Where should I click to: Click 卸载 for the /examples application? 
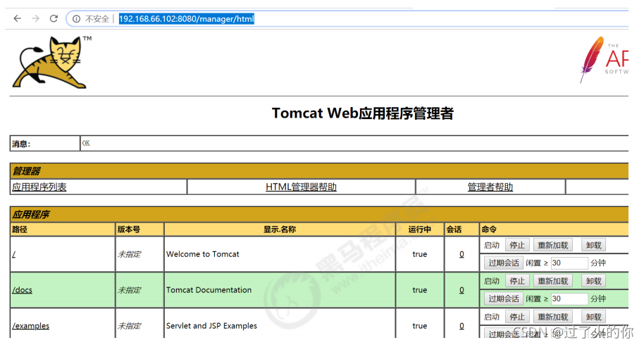(x=594, y=317)
